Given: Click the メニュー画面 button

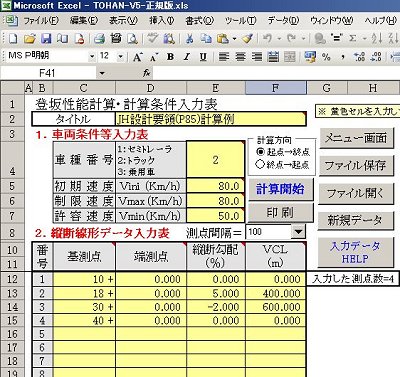Looking at the screenshot, I should tap(356, 138).
